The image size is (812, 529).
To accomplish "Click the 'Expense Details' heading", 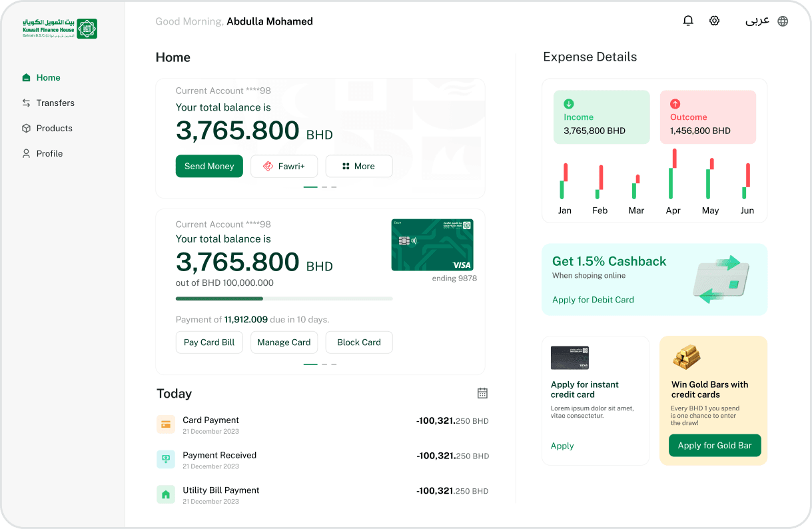I will [x=590, y=57].
